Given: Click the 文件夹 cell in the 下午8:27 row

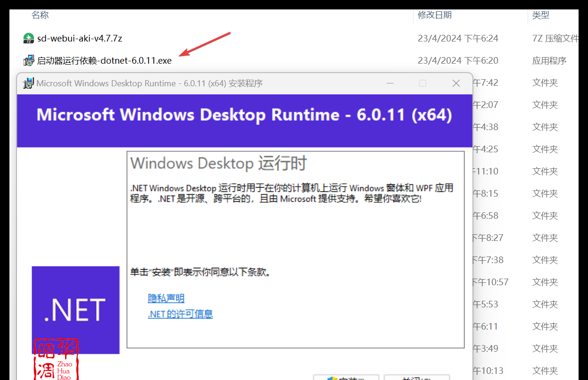Looking at the screenshot, I should 545,238.
